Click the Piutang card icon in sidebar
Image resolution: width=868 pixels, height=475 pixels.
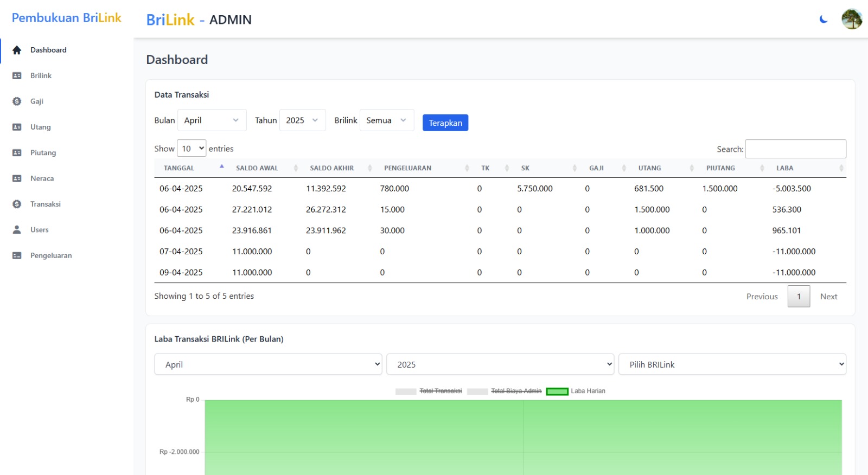click(x=17, y=153)
